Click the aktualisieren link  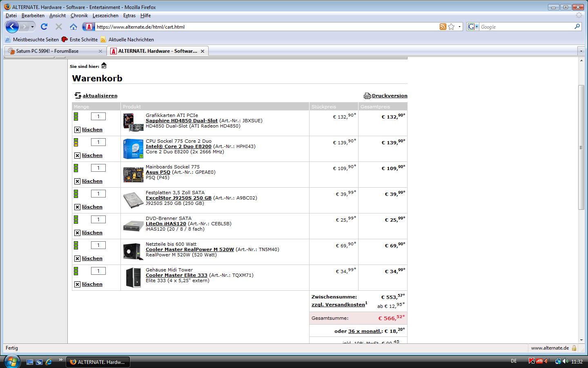(100, 96)
